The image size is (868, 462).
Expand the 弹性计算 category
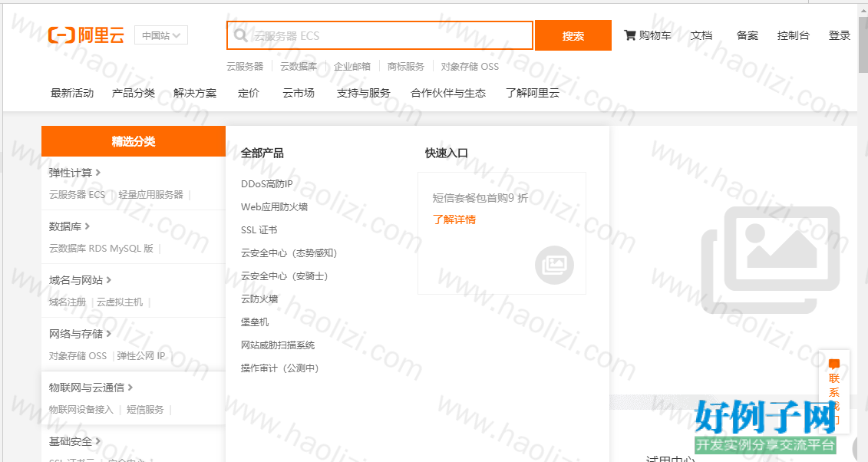coord(74,173)
